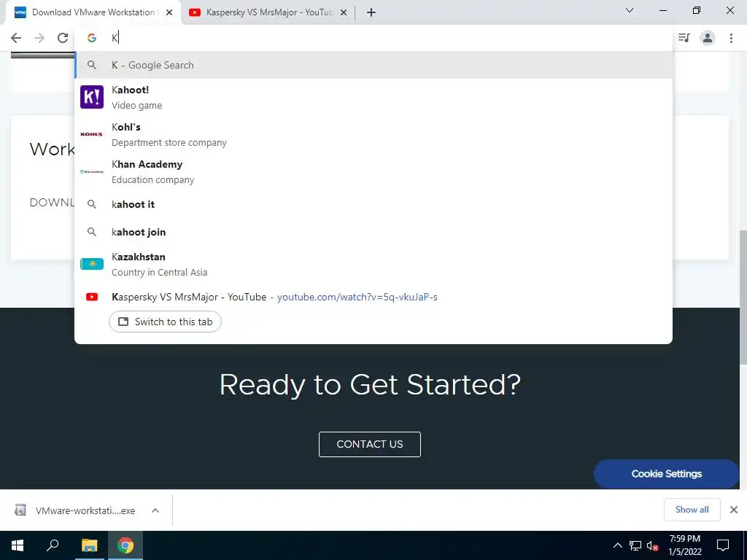Click the Khan Academy logo thumbnail
Viewport: 747px width, 560px height.
click(92, 171)
